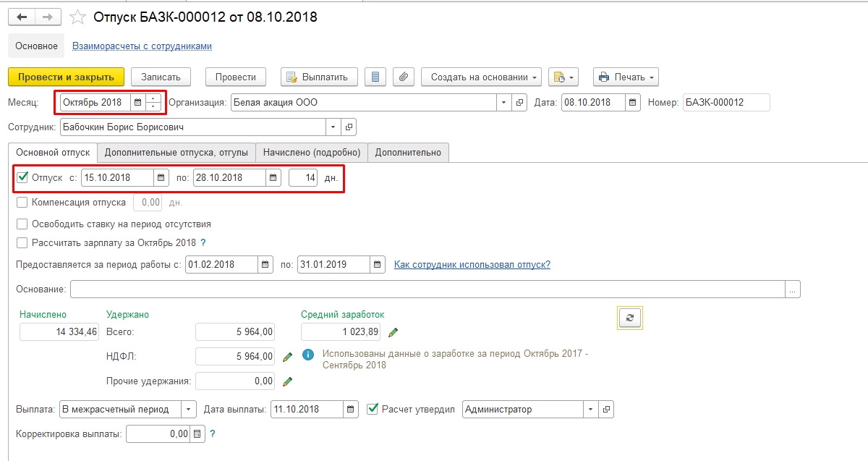Viewport: 868px width, 461px height.
Task: Switch to Начислено (подробно) tab
Action: (312, 152)
